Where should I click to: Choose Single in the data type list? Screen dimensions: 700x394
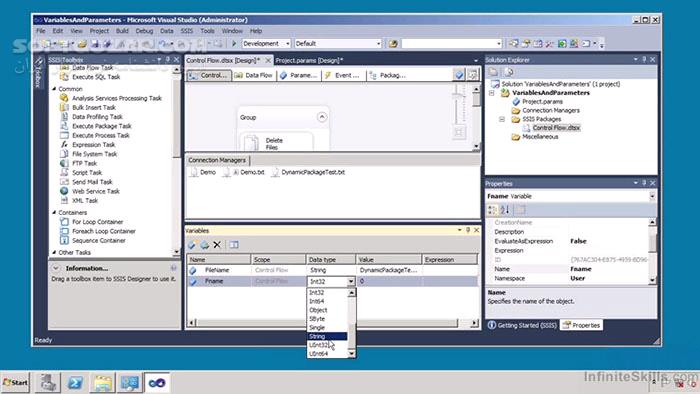pyautogui.click(x=327, y=328)
